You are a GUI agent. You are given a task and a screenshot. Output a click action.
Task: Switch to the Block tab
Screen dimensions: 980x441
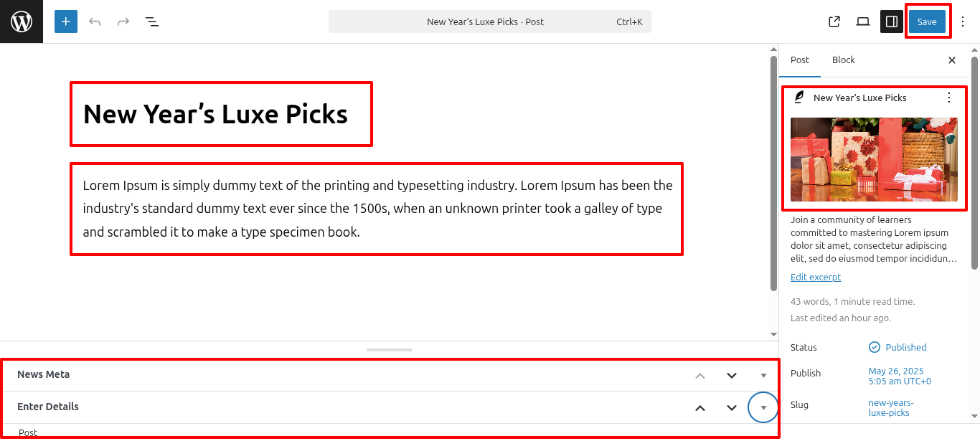point(844,60)
